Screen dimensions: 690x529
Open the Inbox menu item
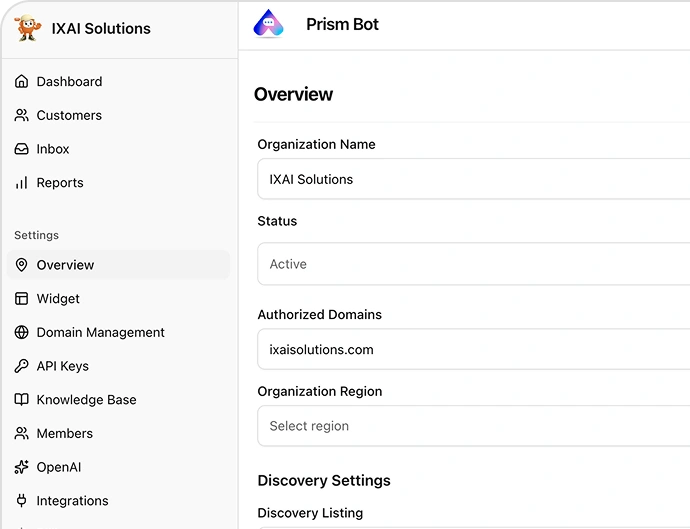point(118,149)
